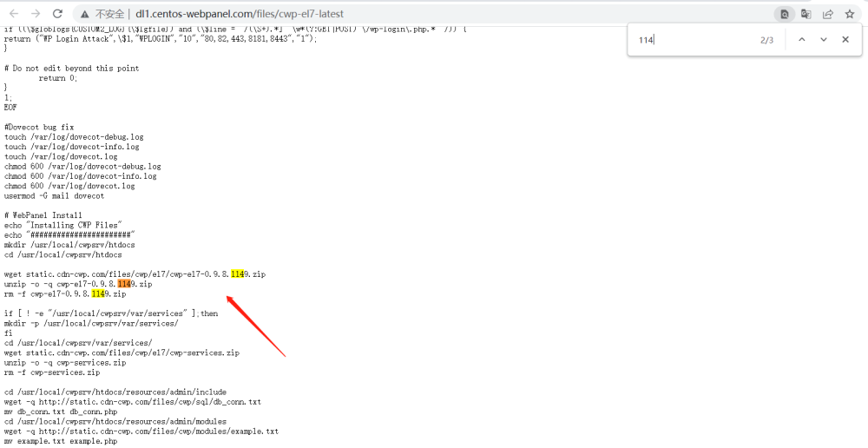Click 'chmod 600 /var/log/dovecot-info.log' line

click(x=80, y=176)
